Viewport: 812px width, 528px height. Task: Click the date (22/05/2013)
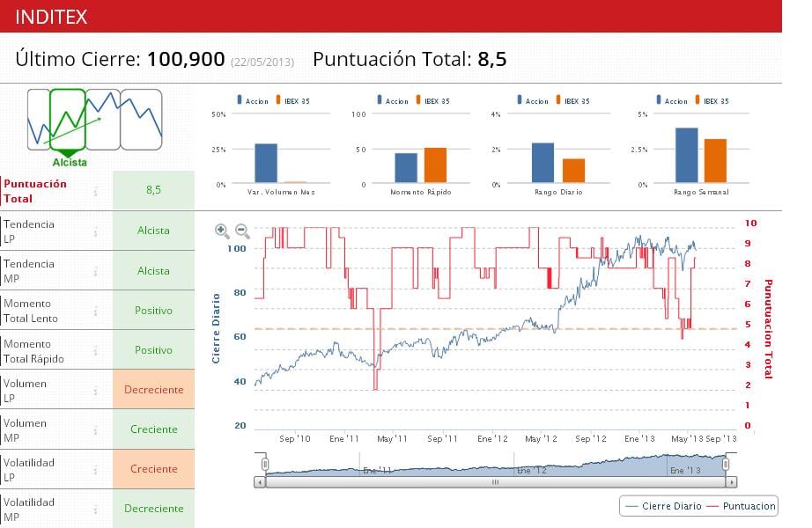point(262,62)
